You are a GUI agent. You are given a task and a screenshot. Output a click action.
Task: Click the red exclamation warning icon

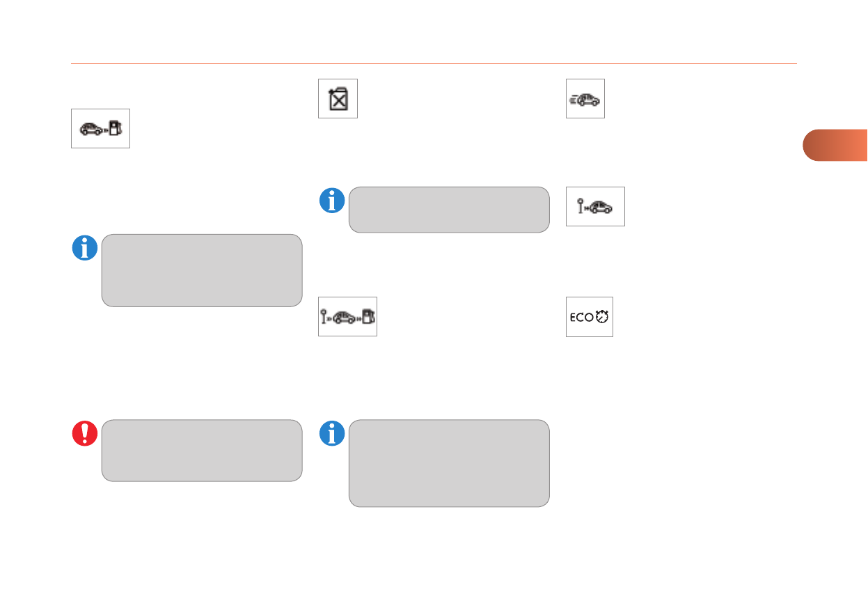(x=85, y=433)
